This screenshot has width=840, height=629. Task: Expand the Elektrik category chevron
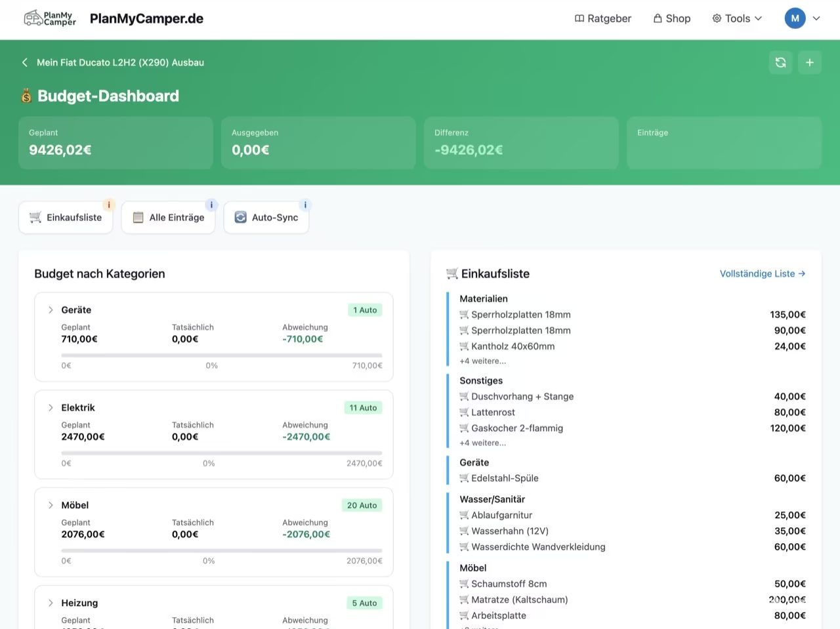(51, 407)
